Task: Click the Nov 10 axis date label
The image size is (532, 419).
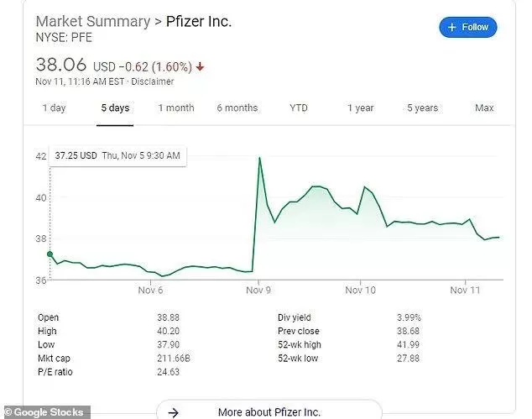Action: (360, 290)
